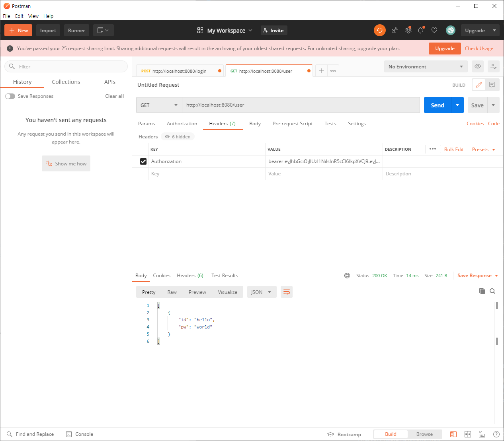This screenshot has width=504, height=441.
Task: Open the comments icon beside BUILD
Action: point(492,85)
